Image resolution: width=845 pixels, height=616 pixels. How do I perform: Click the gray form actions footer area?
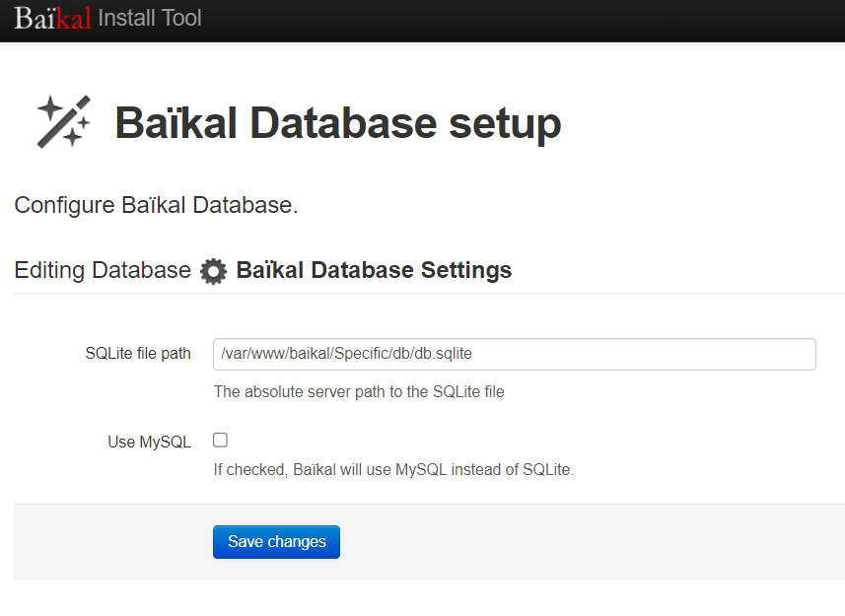(430, 542)
